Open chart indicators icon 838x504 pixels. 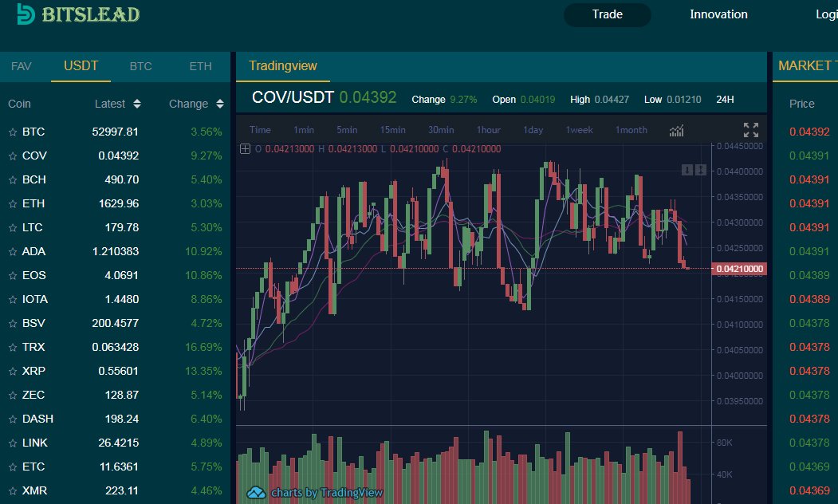coord(677,131)
